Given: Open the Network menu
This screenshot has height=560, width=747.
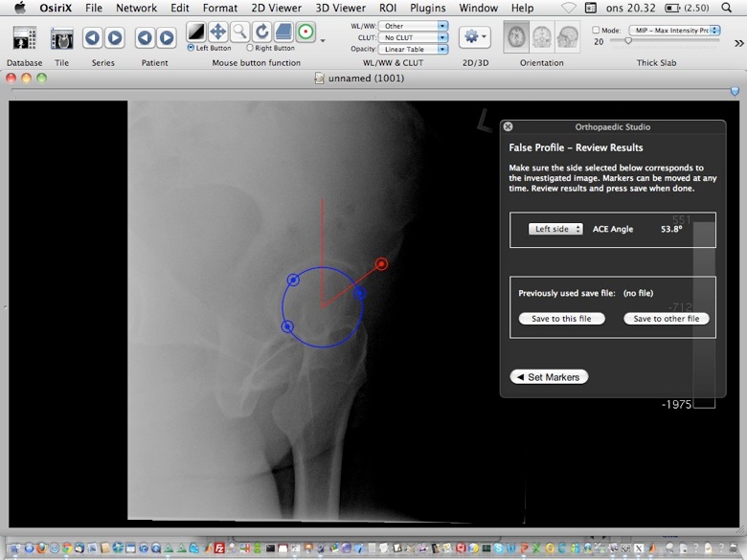Looking at the screenshot, I should pos(136,8).
